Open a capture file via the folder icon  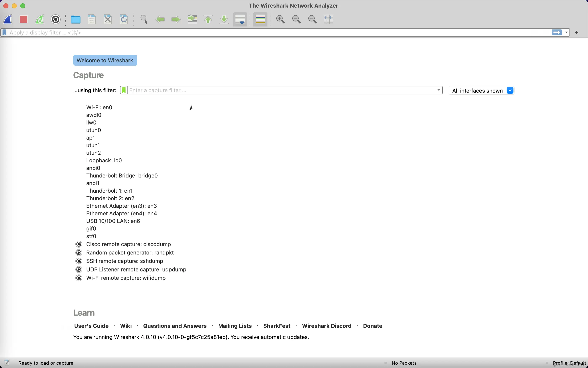click(x=76, y=19)
